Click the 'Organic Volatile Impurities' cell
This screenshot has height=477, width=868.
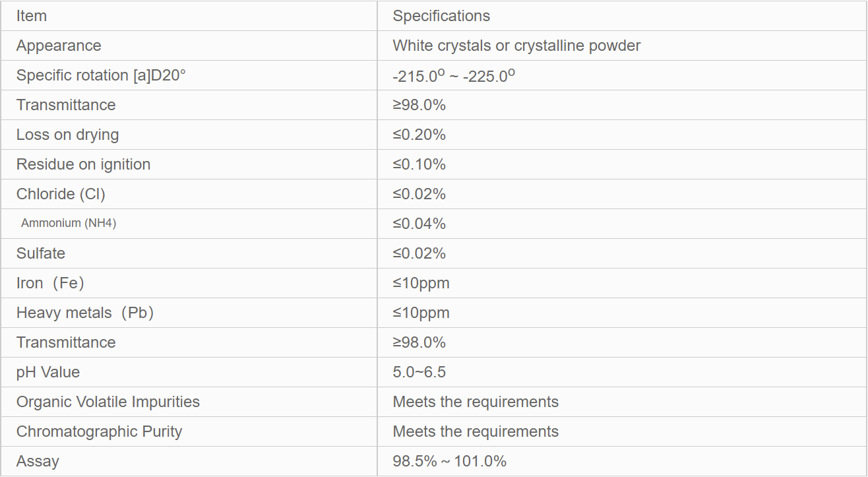[x=108, y=402]
